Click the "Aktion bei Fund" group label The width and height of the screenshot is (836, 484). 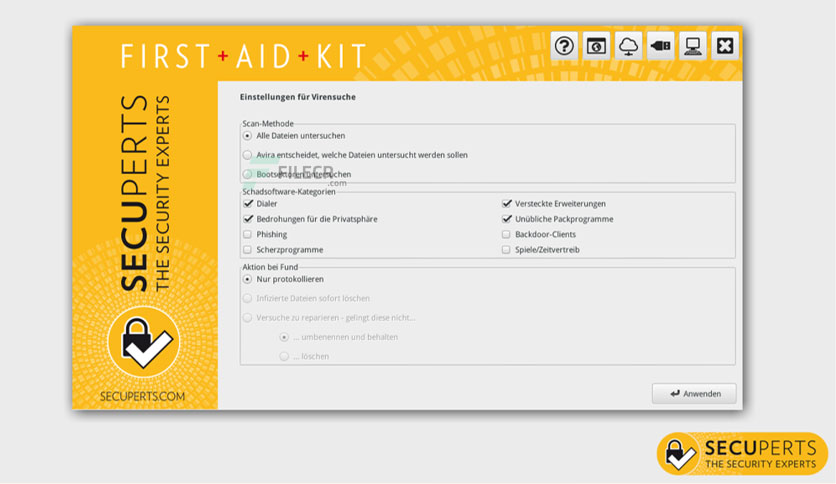click(x=270, y=267)
